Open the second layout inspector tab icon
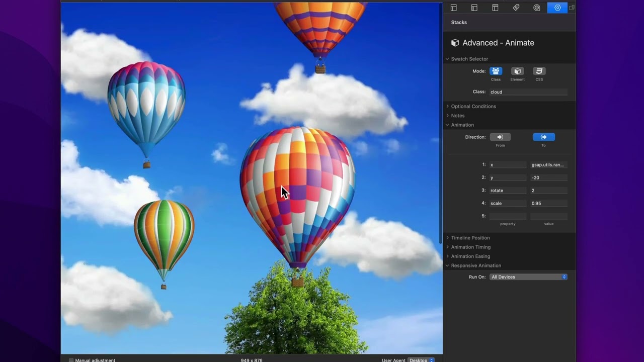Screen dimensions: 644x362 pos(474,8)
